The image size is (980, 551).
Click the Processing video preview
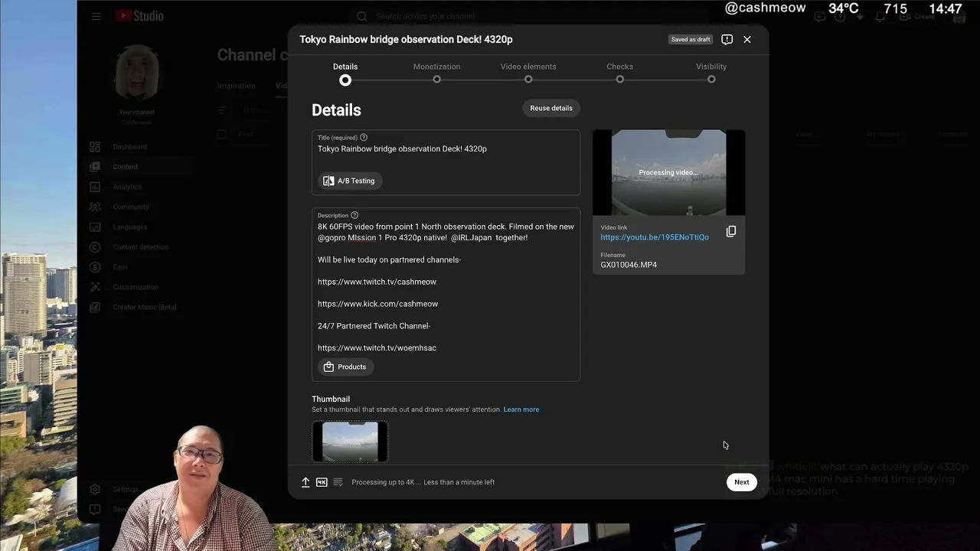point(668,172)
